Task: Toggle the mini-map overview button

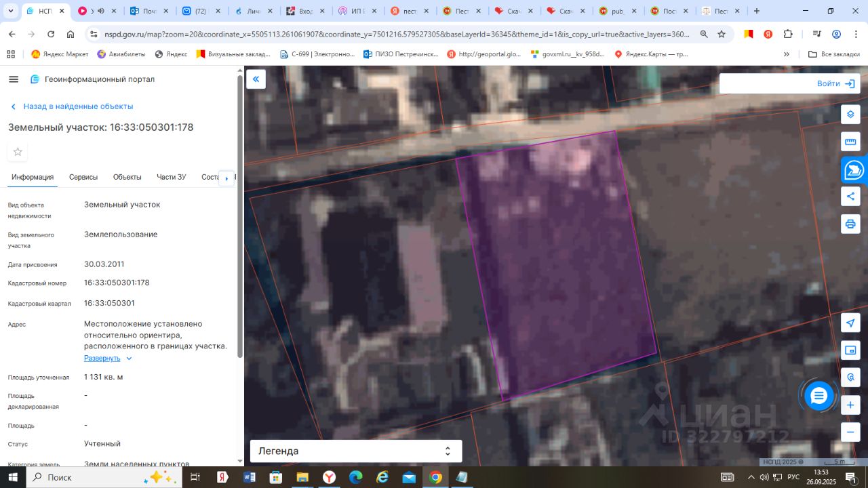Action: (x=850, y=350)
